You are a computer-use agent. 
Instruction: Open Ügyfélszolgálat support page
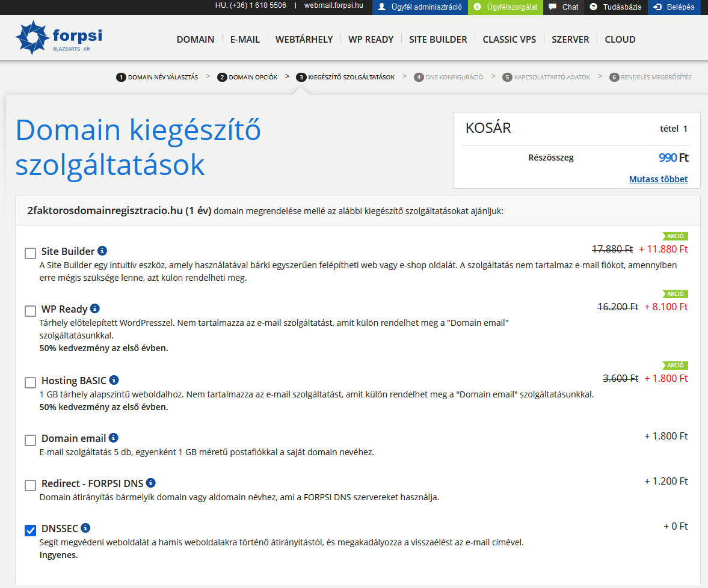505,7
